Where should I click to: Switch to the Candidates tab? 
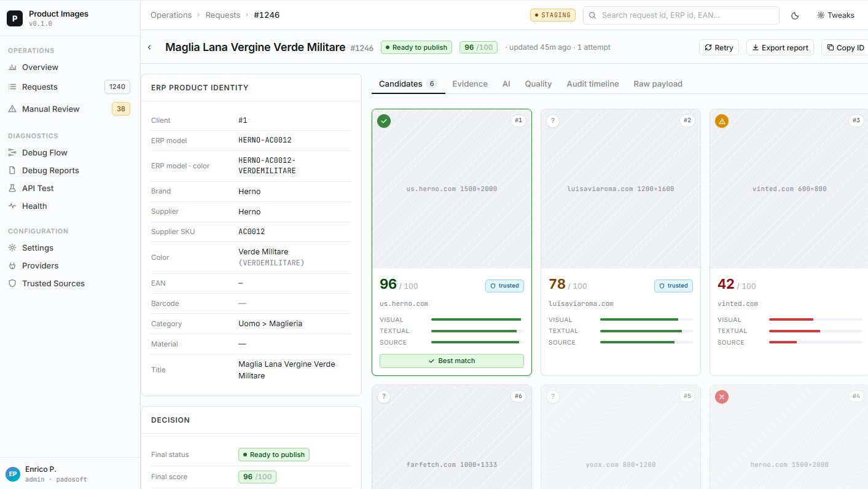tap(408, 84)
